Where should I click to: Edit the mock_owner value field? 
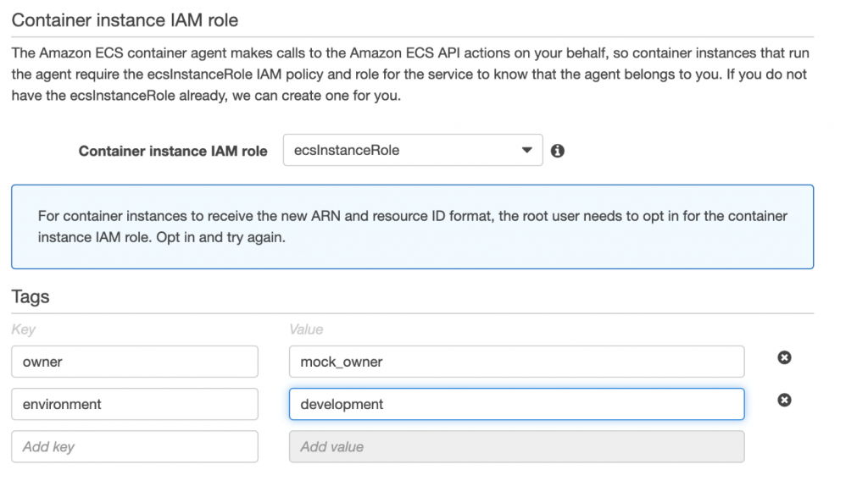[x=516, y=362]
